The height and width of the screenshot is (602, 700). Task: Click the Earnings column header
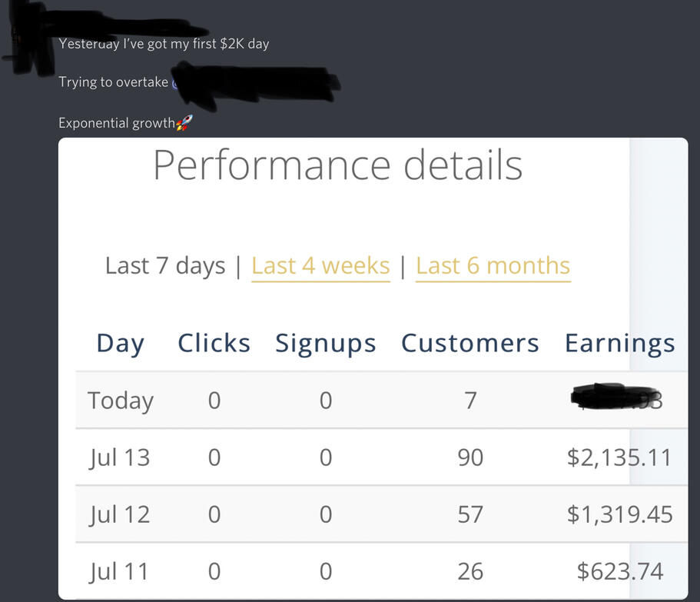pos(619,344)
